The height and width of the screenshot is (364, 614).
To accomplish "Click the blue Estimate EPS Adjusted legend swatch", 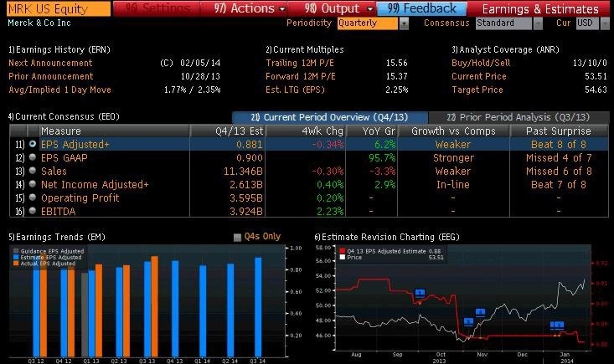I will pyautogui.click(x=16, y=257).
